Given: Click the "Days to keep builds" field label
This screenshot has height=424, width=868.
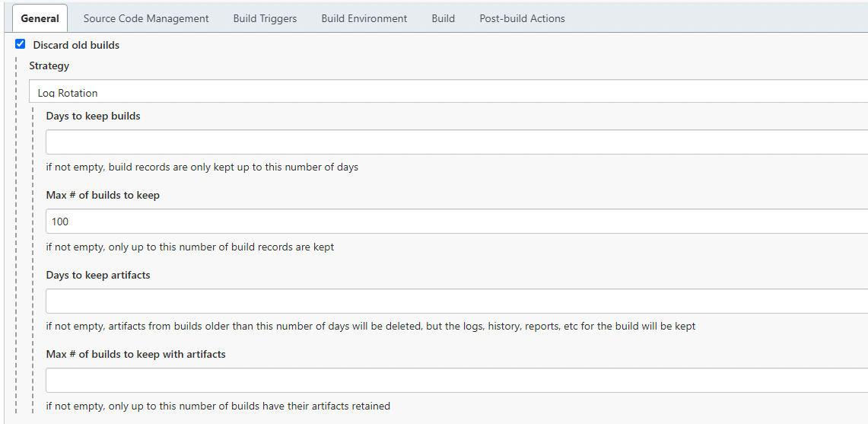Looking at the screenshot, I should click(93, 116).
